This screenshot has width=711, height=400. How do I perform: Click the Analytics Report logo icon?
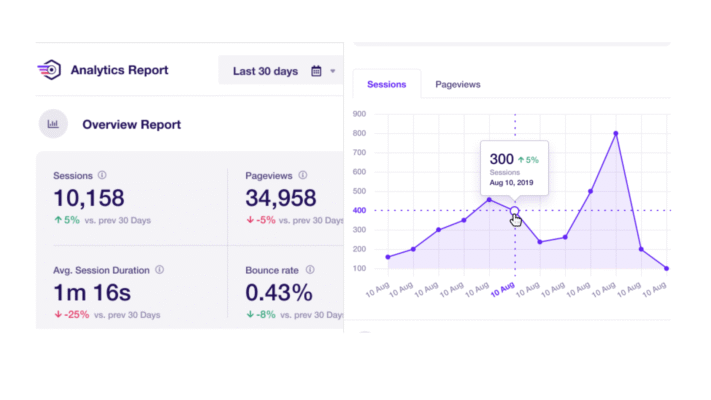click(x=48, y=70)
